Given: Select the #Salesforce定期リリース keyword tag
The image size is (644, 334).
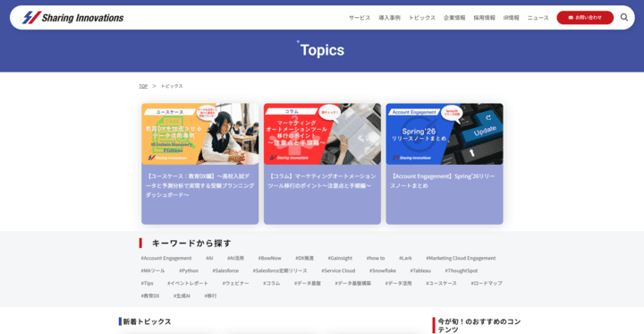Looking at the screenshot, I should (280, 270).
